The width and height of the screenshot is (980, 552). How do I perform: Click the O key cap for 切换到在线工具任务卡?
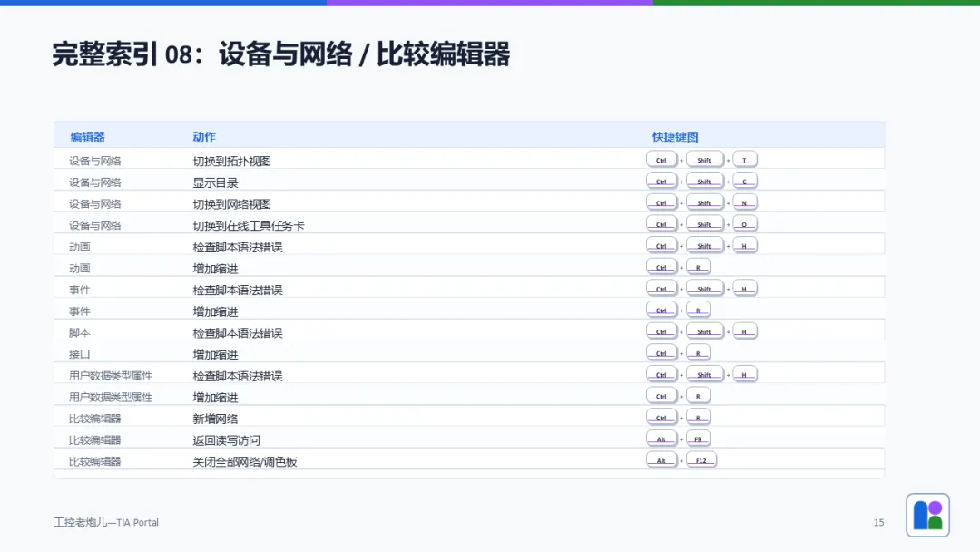[x=744, y=224]
